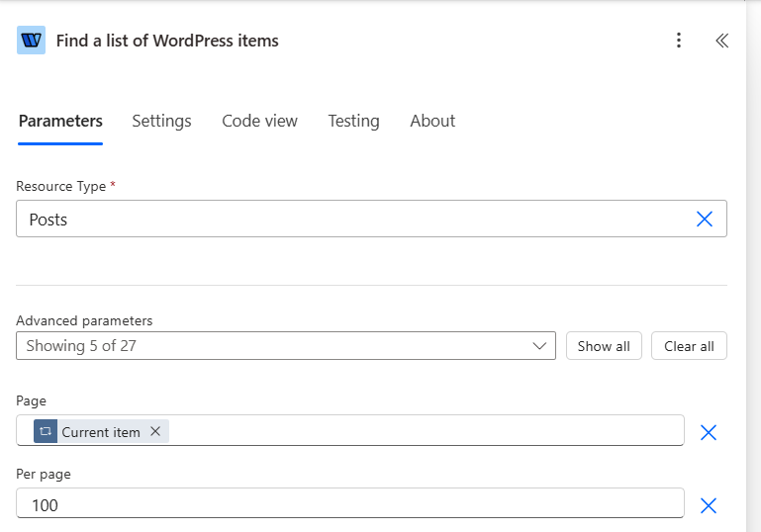
Task: Remove the Per page parameter row
Action: click(x=709, y=506)
